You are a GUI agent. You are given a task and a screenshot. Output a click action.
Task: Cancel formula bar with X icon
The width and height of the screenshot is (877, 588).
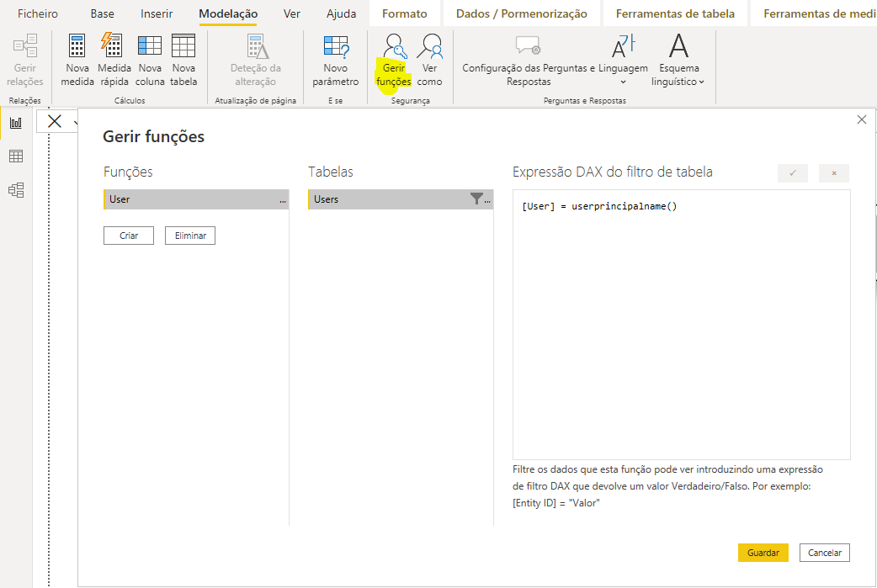54,121
